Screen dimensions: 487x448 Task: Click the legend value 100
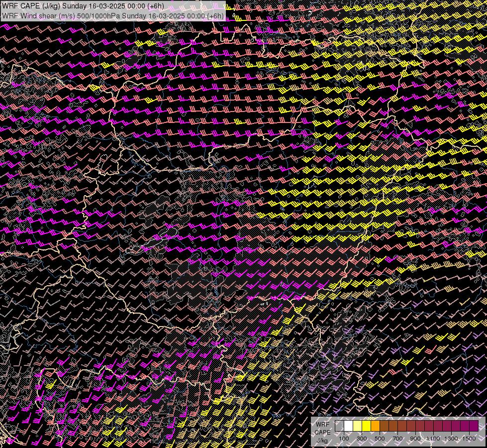pos(344,439)
